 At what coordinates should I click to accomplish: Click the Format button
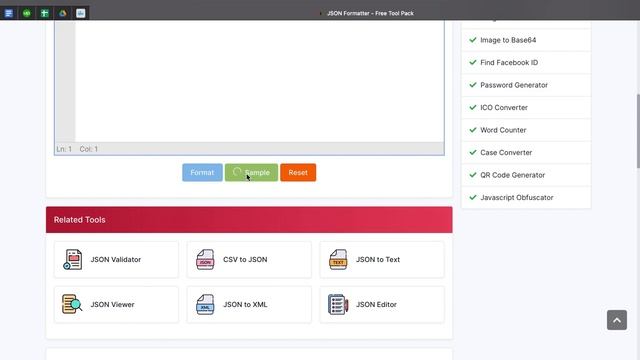202,172
